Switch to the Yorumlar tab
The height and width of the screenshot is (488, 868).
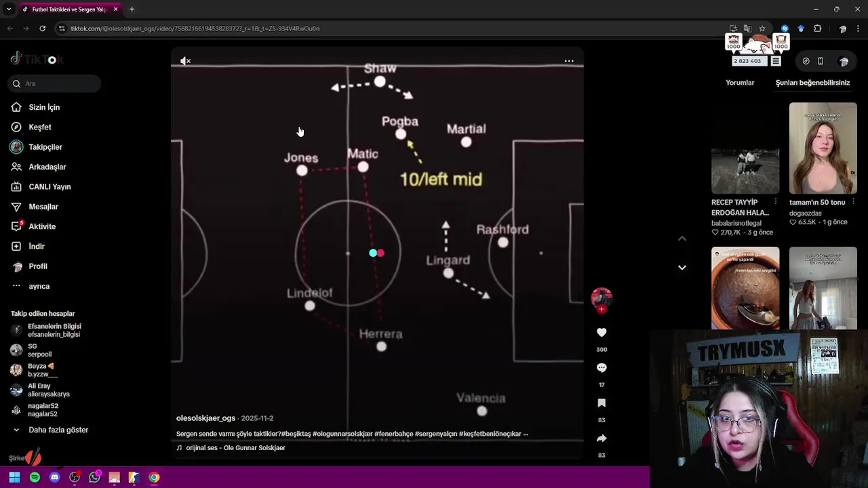click(x=740, y=83)
